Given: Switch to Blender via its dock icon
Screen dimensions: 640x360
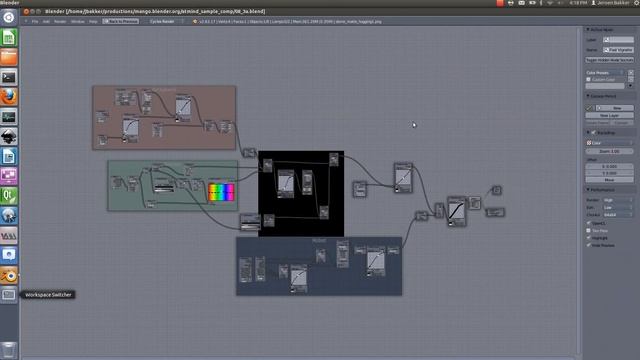Looking at the screenshot, I should pos(9,276).
